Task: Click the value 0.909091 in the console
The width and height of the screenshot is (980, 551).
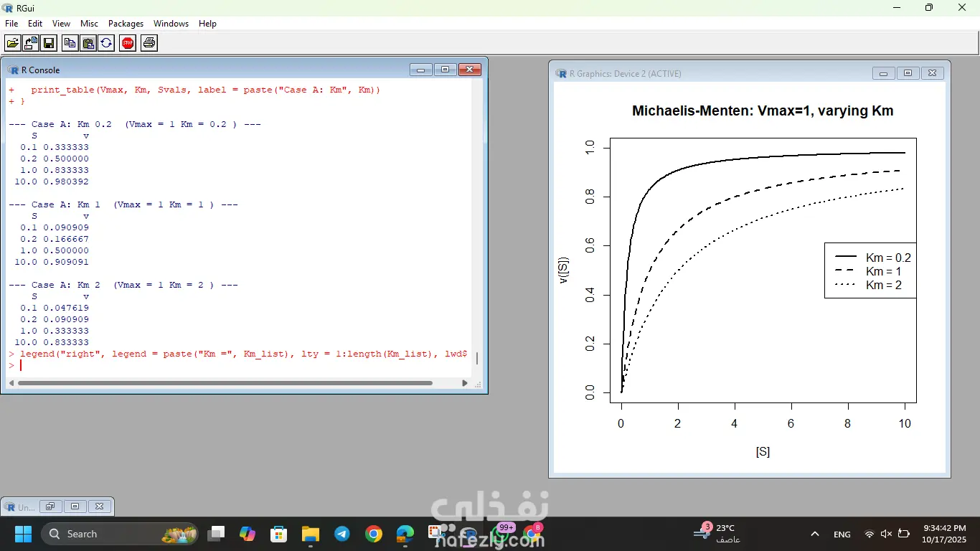Action: (66, 262)
